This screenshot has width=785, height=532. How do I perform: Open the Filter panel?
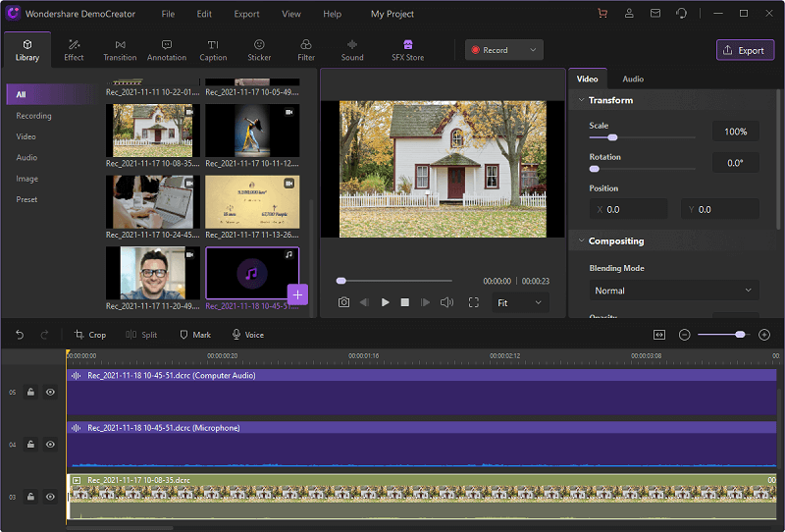[306, 50]
